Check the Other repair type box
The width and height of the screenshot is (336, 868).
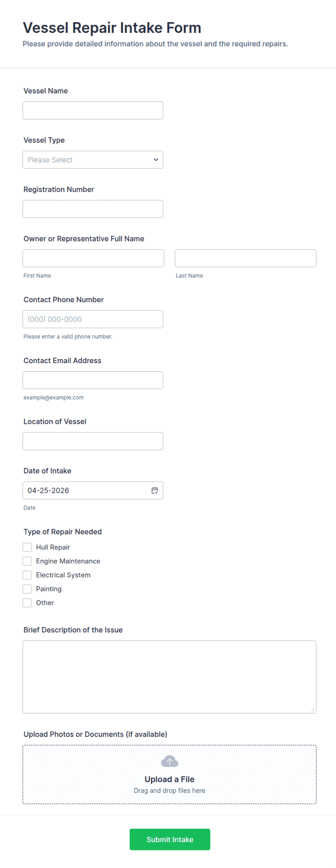(27, 603)
